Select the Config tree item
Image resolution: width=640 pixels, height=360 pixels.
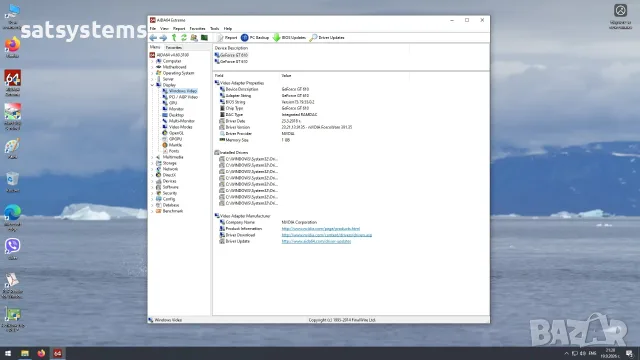tap(165, 199)
